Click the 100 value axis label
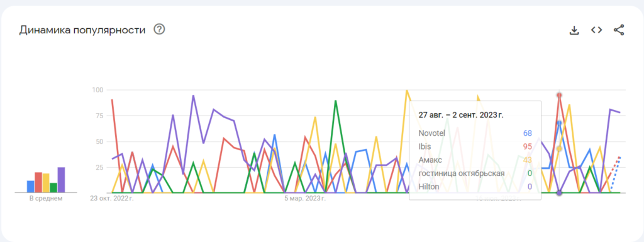The image size is (644, 242). 98,89
